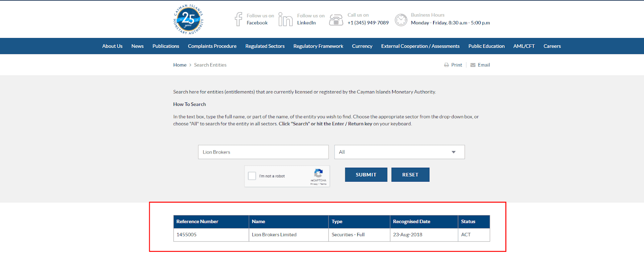Open the Public Education menu
The height and width of the screenshot is (276, 644).
(x=486, y=46)
